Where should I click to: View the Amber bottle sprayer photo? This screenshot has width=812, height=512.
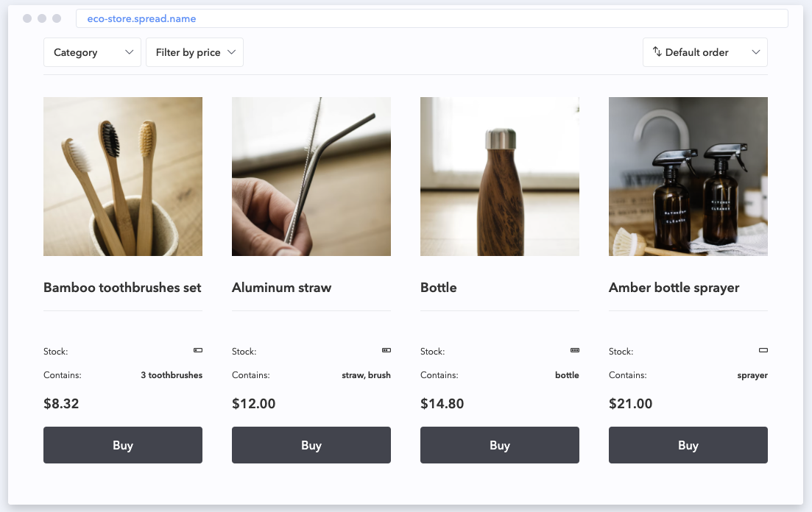coord(688,177)
